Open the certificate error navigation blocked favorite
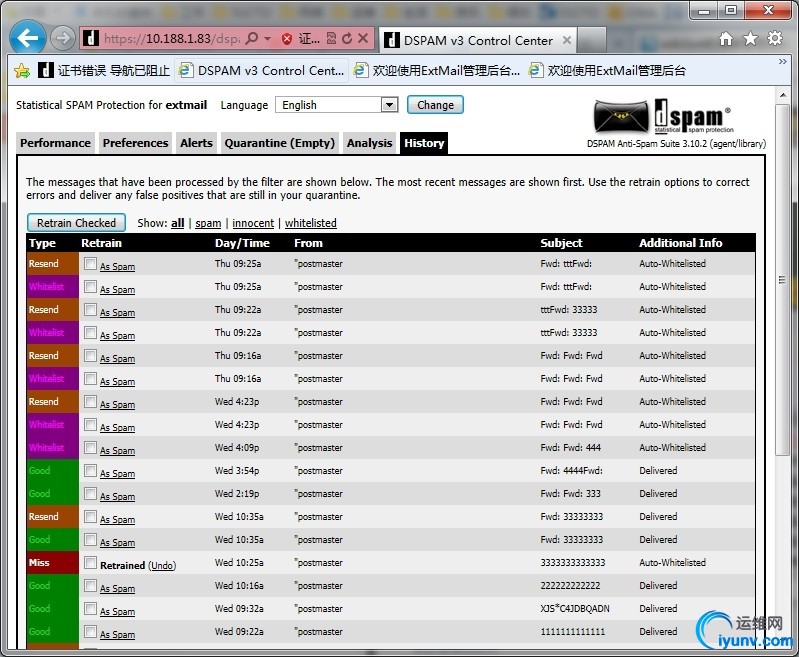Image resolution: width=799 pixels, height=657 pixels. pyautogui.click(x=104, y=70)
